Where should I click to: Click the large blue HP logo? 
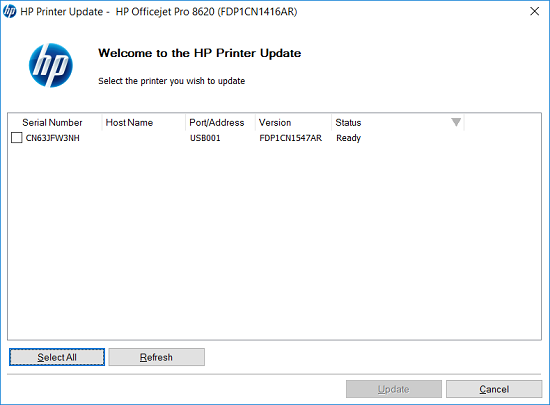pos(51,65)
